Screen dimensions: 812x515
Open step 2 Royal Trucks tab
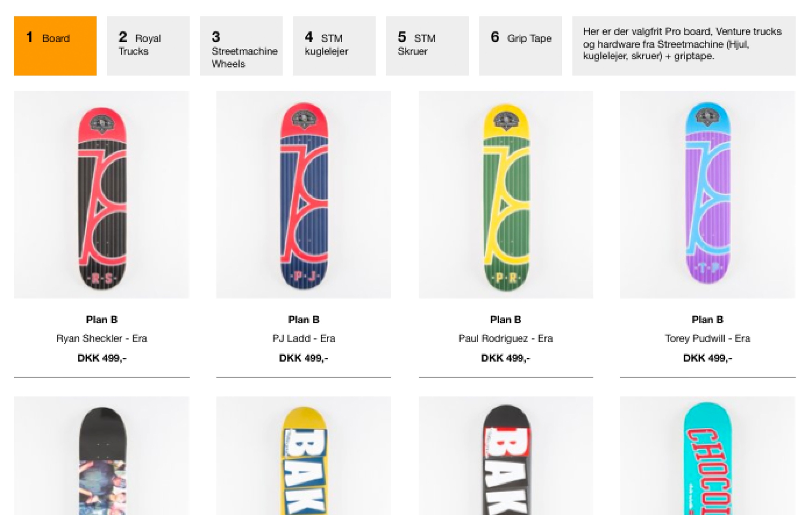coord(148,46)
